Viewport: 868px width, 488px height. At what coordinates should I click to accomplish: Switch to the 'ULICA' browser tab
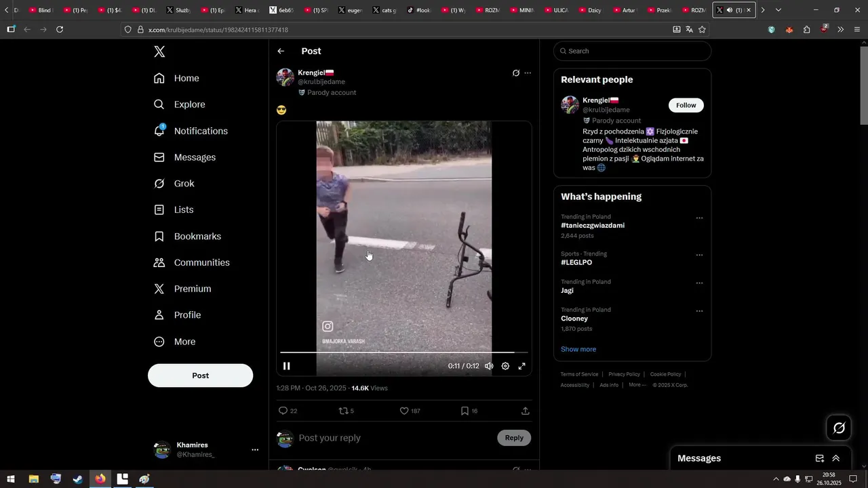(x=556, y=10)
